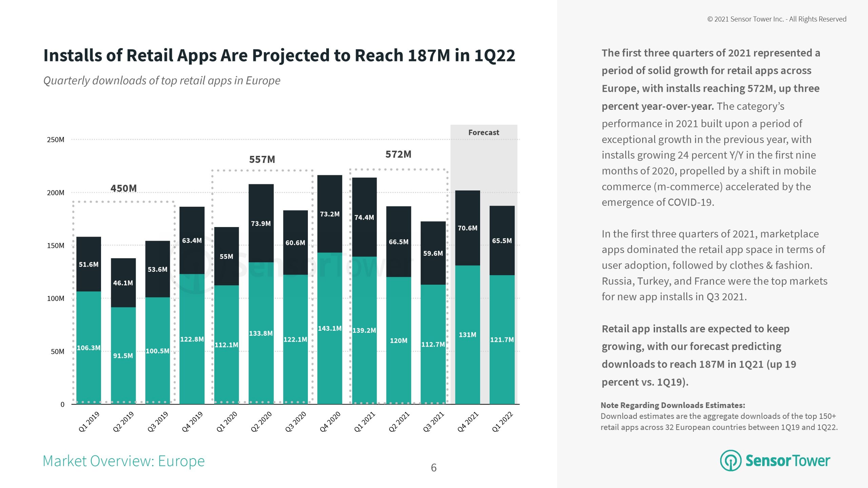Click the slide title about 187M installs
Screen dimensions: 868x488
click(279, 55)
